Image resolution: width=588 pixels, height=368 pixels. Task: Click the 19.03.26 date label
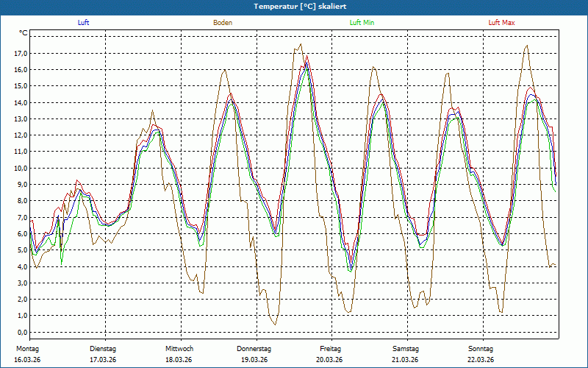[254, 359]
